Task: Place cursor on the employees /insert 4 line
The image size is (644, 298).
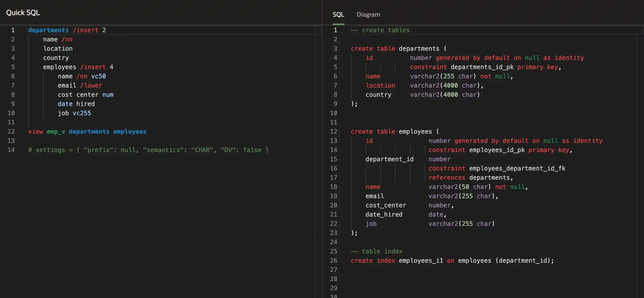Action: pyautogui.click(x=78, y=67)
